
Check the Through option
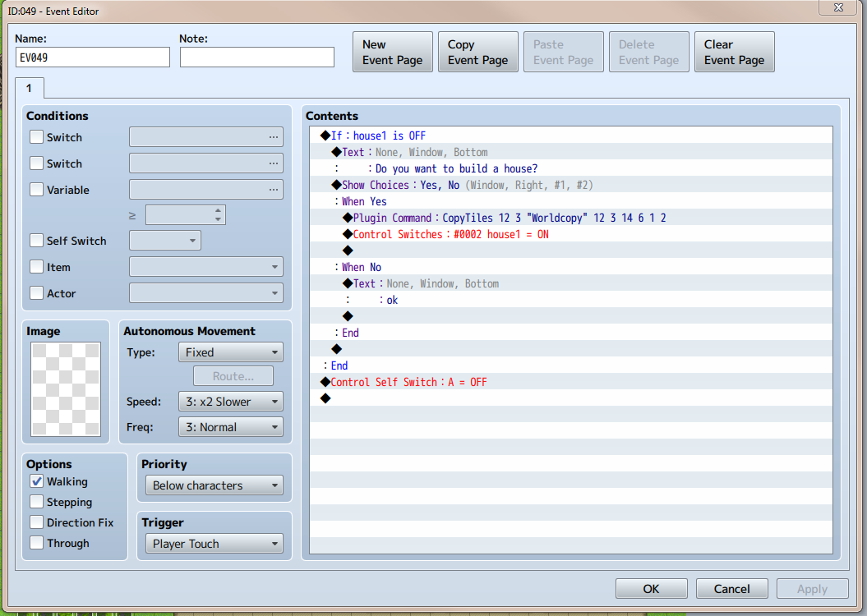[36, 543]
